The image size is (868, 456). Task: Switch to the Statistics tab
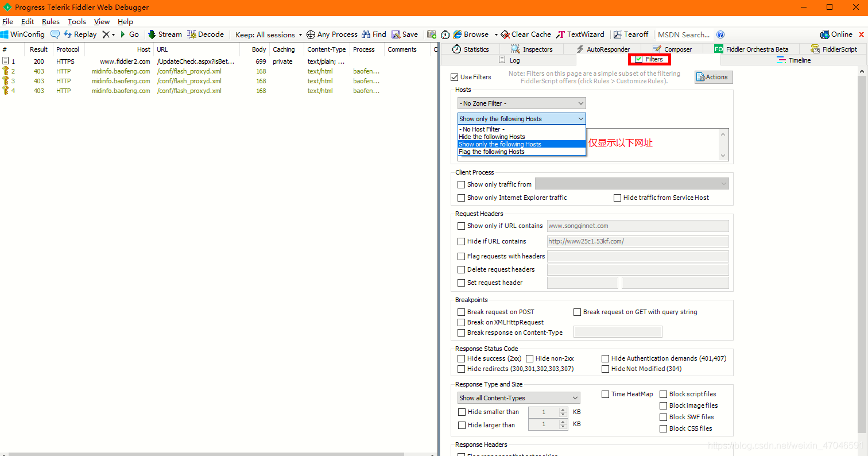471,49
